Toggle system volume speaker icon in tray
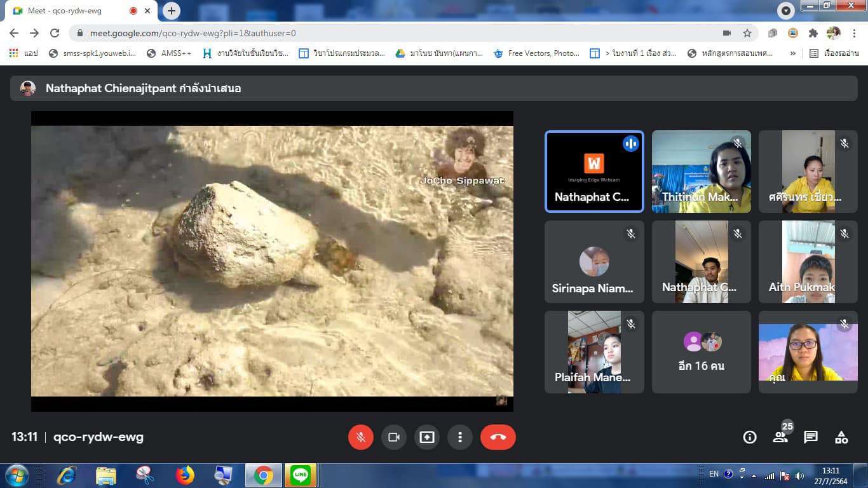This screenshot has height=488, width=868. click(x=799, y=475)
